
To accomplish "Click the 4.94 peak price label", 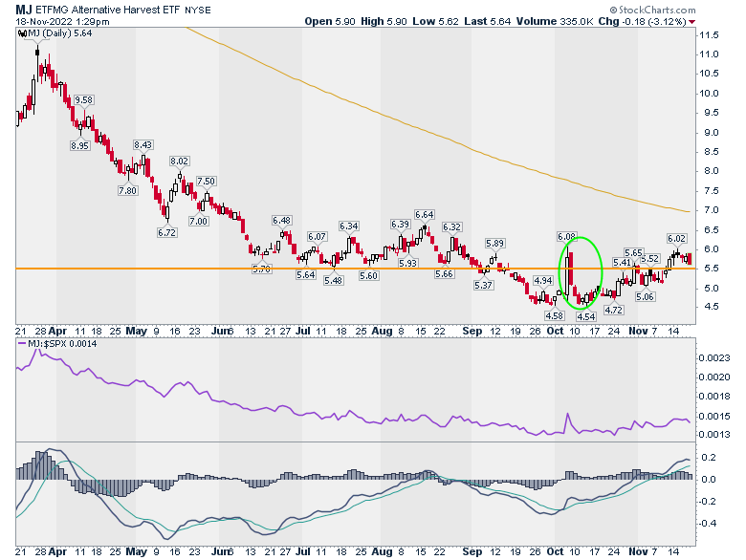I will click(543, 280).
